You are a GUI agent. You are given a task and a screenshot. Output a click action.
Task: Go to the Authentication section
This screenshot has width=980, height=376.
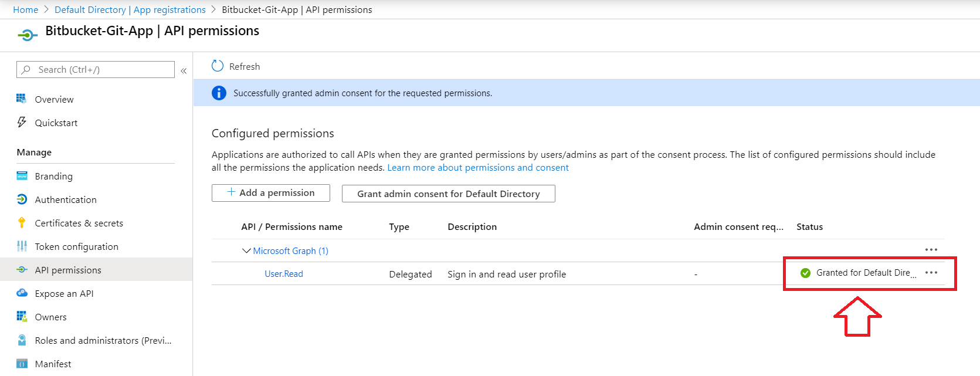coord(66,199)
